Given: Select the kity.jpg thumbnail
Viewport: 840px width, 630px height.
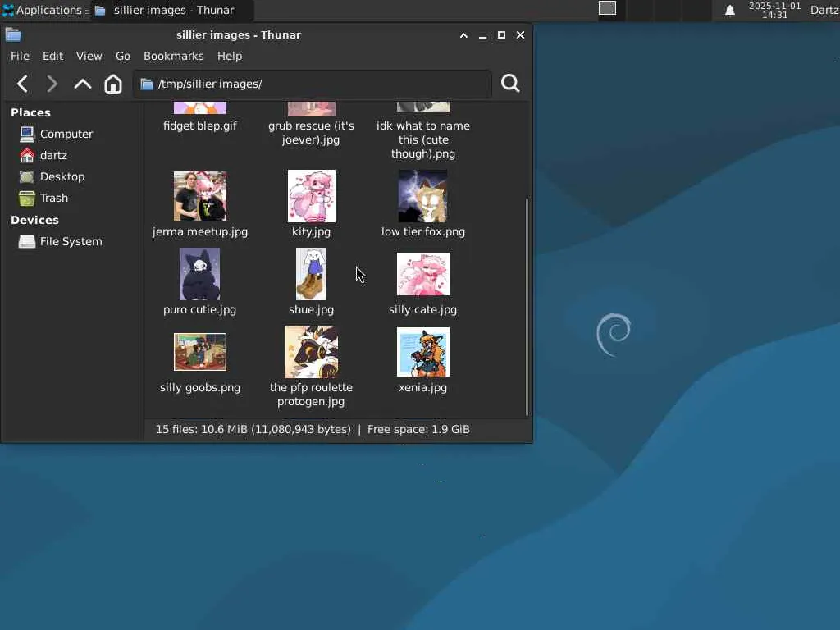Looking at the screenshot, I should click(311, 196).
